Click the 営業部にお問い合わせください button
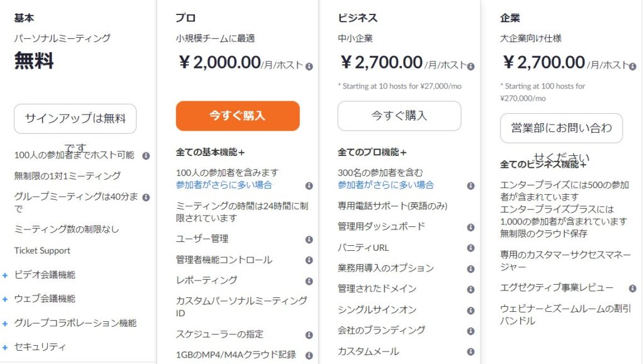 tap(561, 128)
